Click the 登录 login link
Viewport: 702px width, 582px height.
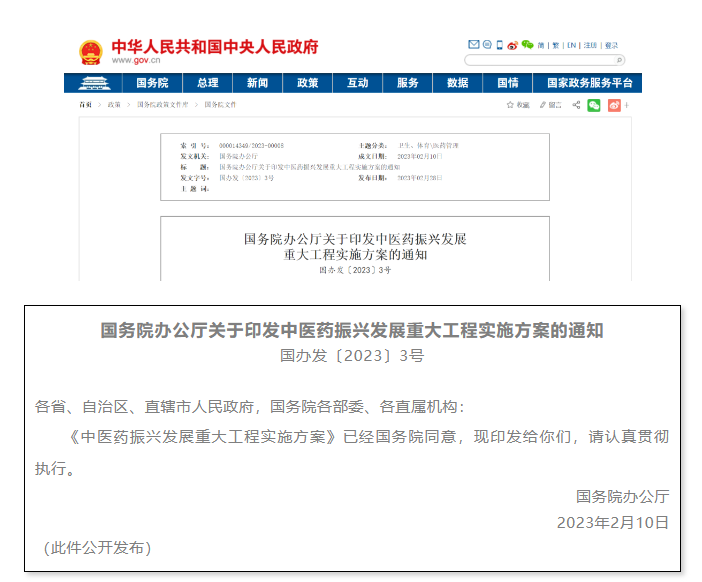click(611, 45)
